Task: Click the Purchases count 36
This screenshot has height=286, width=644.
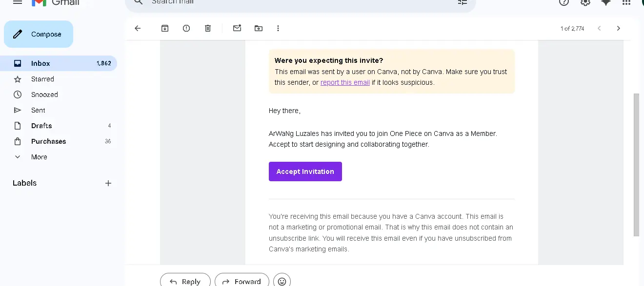Action: click(108, 141)
